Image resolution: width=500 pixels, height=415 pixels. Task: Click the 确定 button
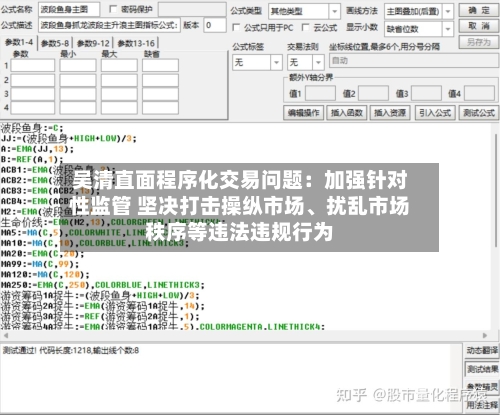coord(479,10)
